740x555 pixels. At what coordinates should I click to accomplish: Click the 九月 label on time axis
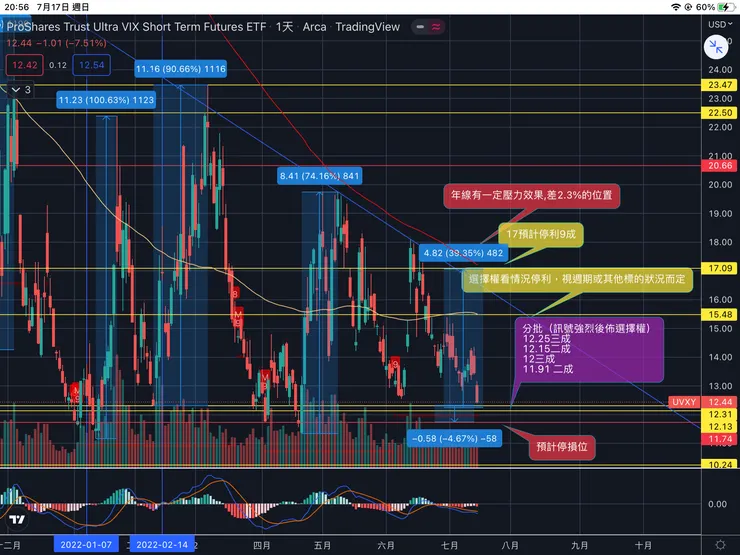click(x=580, y=545)
